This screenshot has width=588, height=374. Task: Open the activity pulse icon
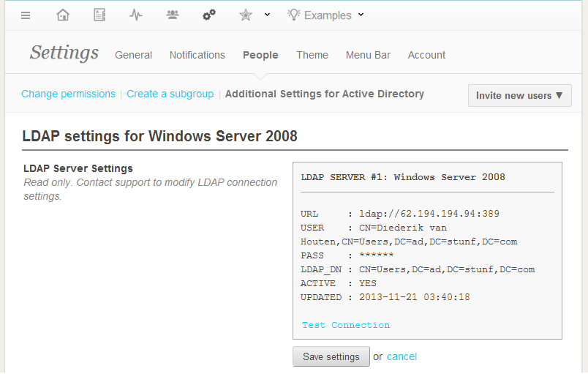(136, 15)
